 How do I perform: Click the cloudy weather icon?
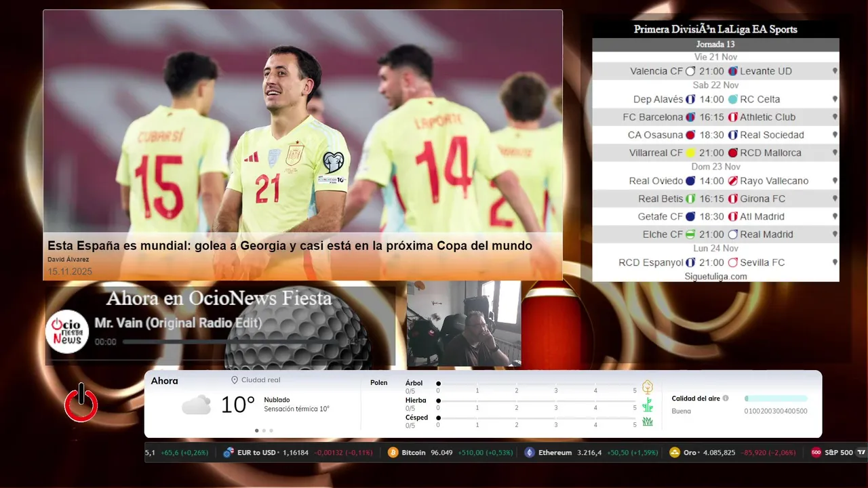coord(196,405)
